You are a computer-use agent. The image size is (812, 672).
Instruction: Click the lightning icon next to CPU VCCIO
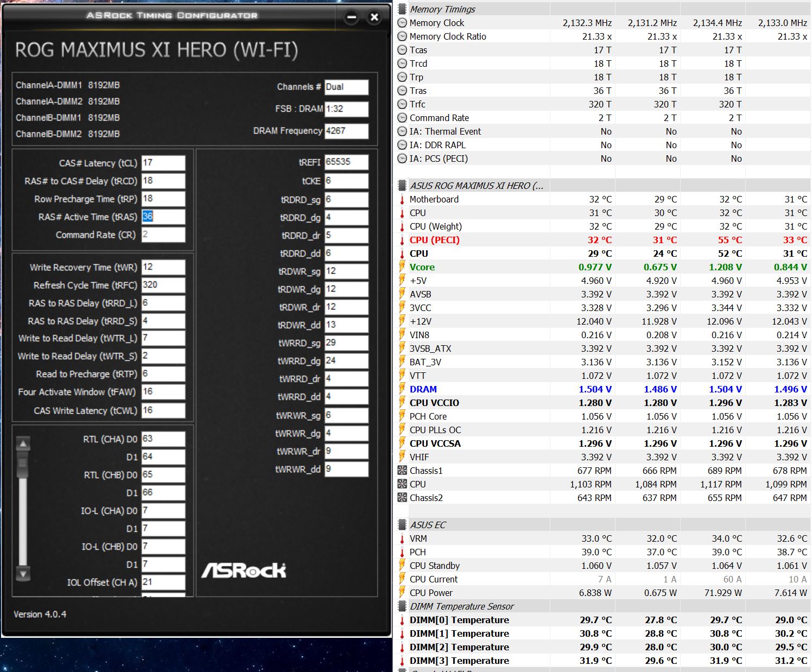point(402,403)
